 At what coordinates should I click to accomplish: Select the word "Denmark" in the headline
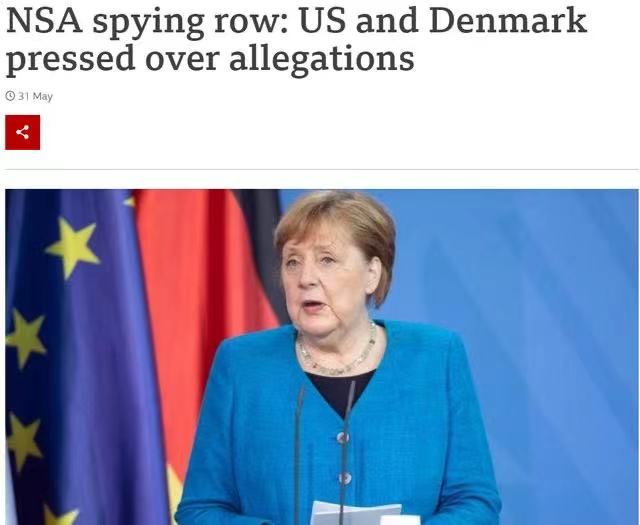tap(508, 20)
